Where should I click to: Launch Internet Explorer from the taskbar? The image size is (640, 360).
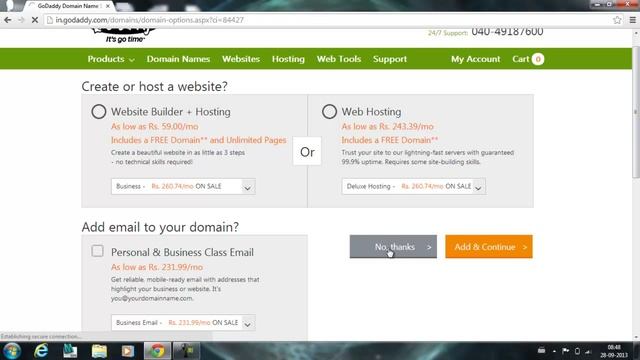pyautogui.click(x=41, y=351)
